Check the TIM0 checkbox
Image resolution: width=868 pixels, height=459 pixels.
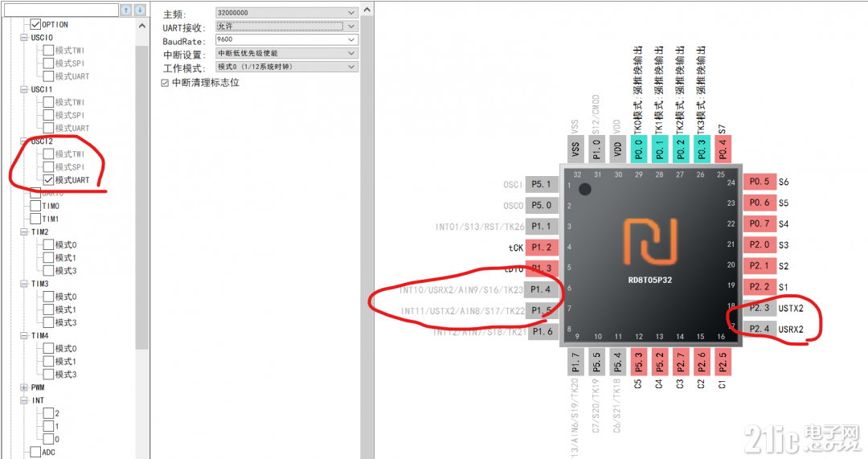click(x=35, y=206)
